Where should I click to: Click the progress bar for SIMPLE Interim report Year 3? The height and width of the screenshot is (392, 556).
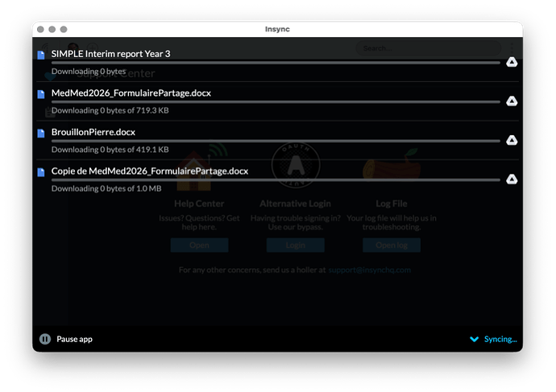(x=276, y=63)
